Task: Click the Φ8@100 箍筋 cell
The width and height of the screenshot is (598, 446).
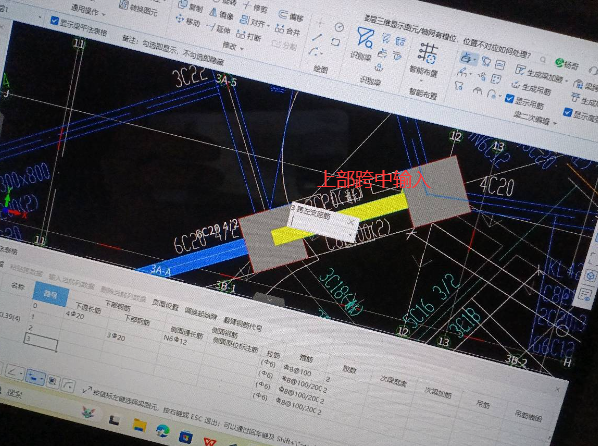Action: [x=297, y=371]
